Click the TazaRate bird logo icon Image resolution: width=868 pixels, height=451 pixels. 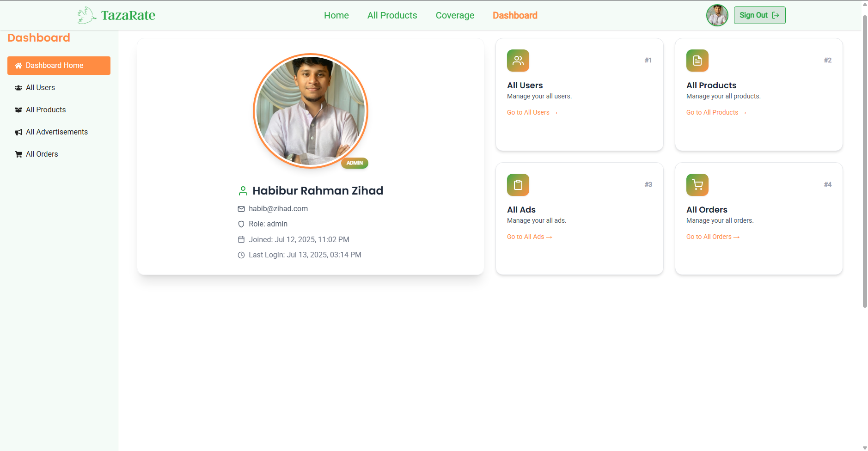pos(87,15)
